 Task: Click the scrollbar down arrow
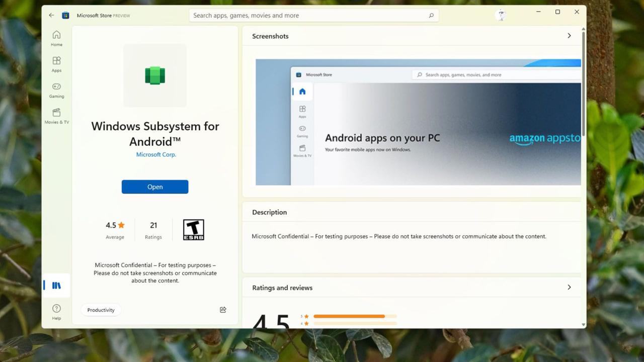pos(584,325)
